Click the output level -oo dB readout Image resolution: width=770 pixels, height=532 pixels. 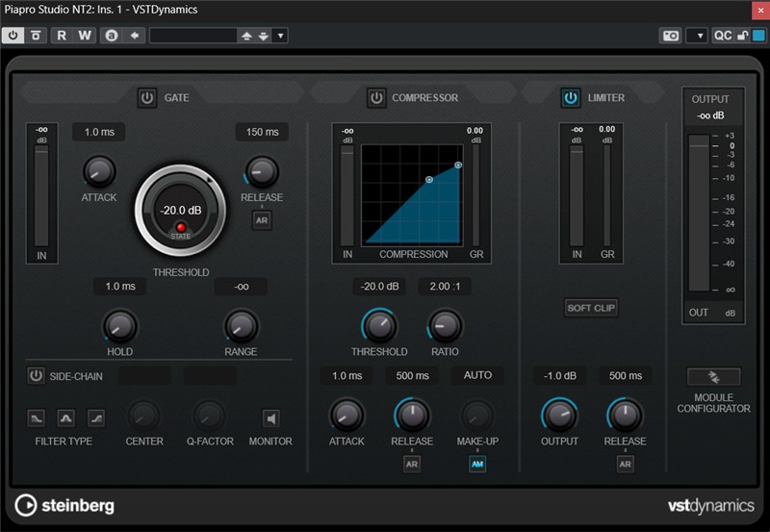[x=710, y=115]
